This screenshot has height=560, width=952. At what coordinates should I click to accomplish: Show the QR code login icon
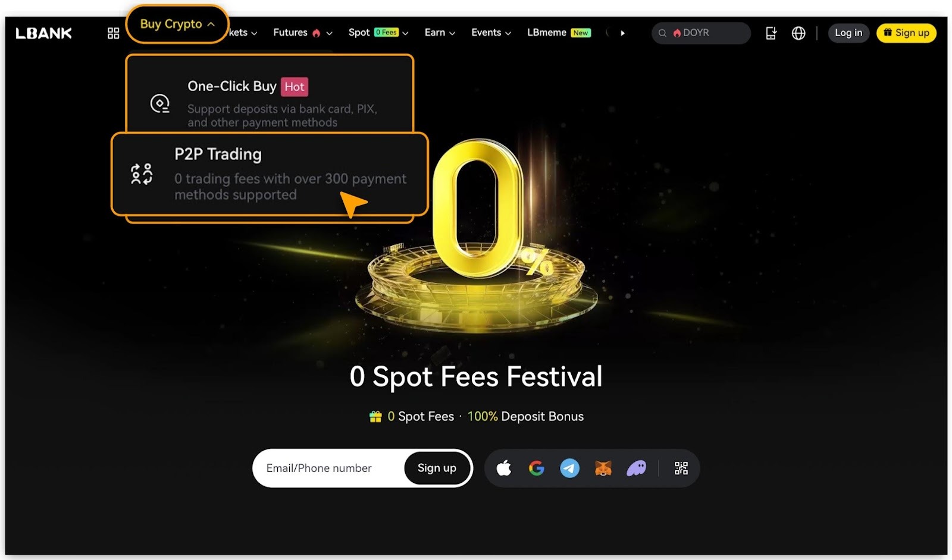point(681,468)
